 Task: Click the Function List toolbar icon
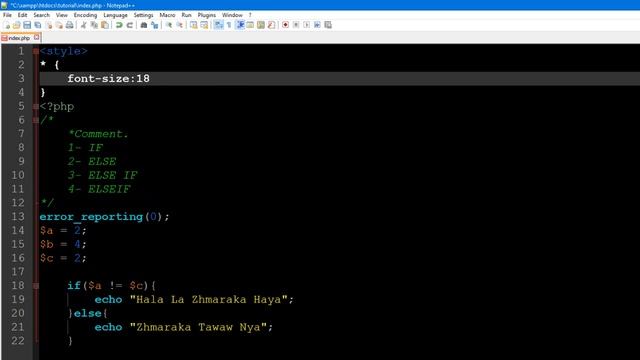point(271,25)
